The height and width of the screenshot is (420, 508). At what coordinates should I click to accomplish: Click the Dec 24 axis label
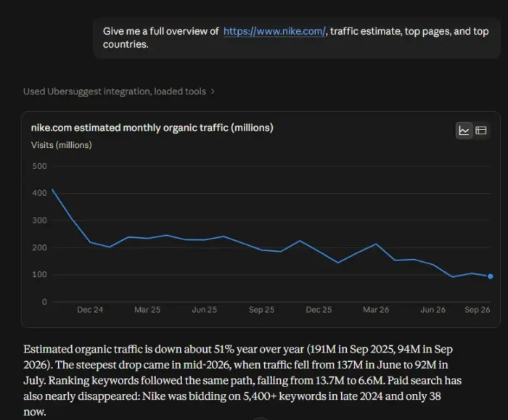(x=90, y=310)
